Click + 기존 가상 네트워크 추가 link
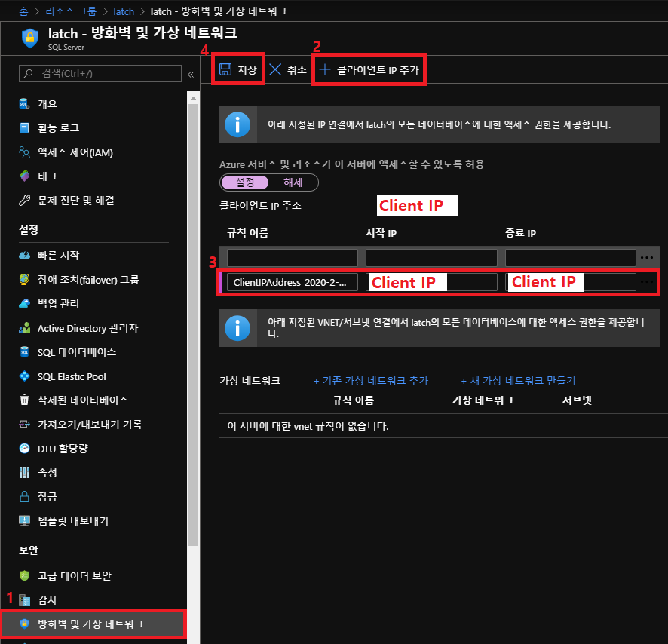Image resolution: width=668 pixels, height=644 pixels. coord(371,381)
